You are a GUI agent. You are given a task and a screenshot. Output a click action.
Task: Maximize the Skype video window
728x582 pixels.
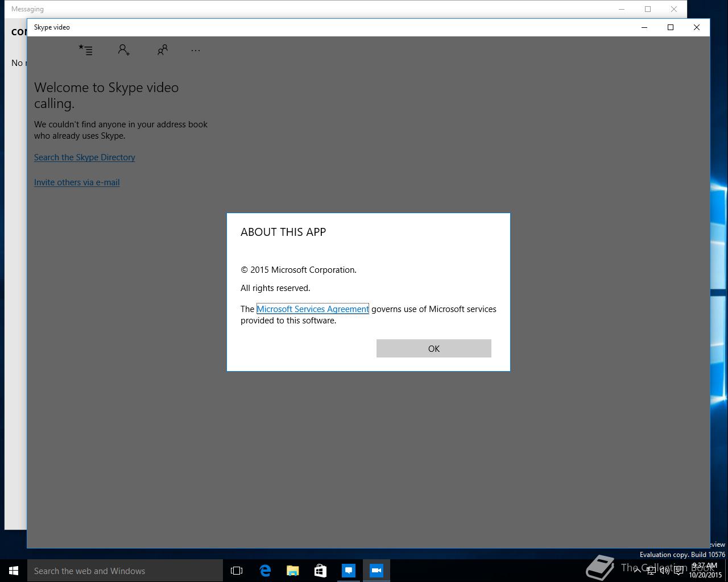coord(671,27)
